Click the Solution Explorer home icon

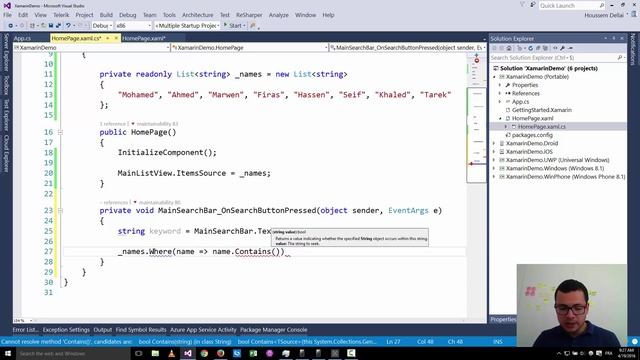pyautogui.click(x=509, y=48)
